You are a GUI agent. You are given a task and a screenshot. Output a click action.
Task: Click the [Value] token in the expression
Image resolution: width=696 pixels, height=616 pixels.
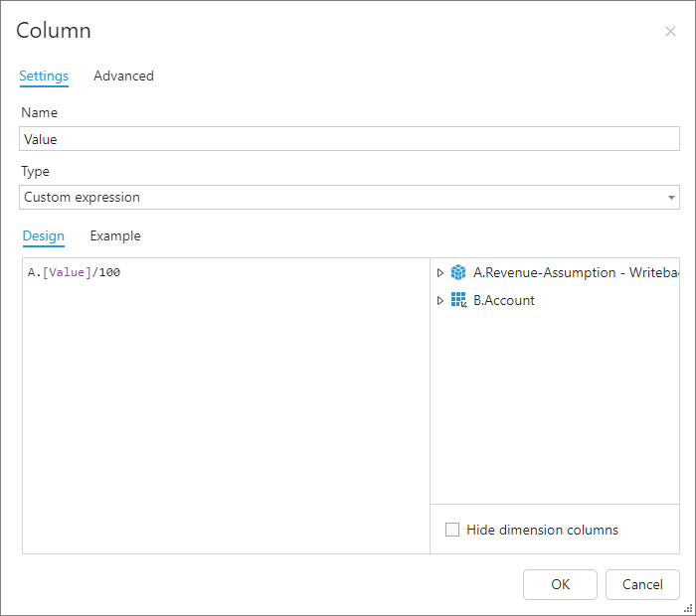(69, 272)
